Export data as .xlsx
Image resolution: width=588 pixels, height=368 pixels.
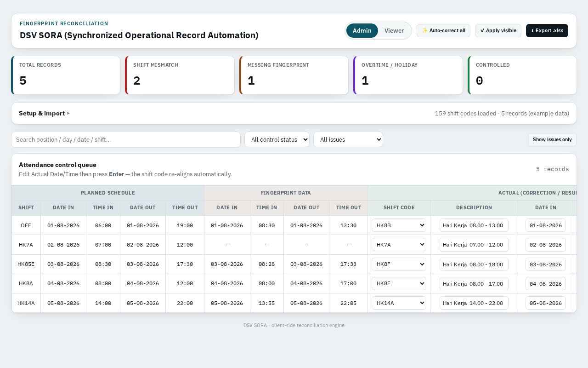(x=547, y=31)
